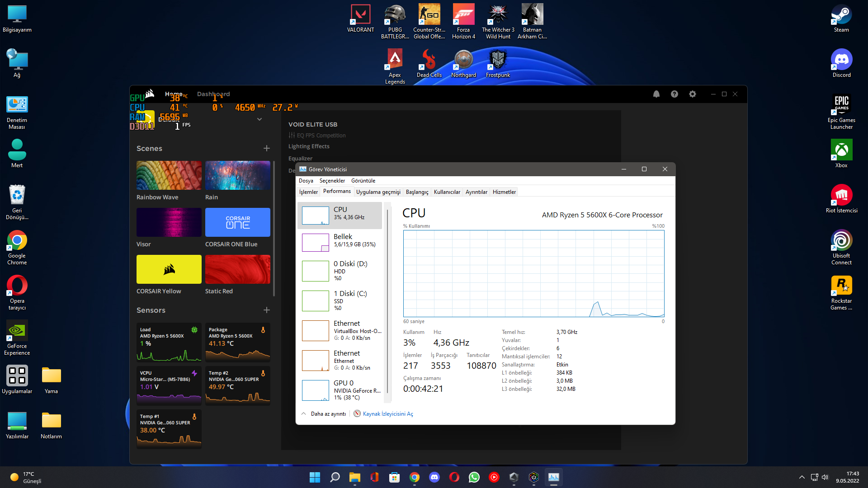
Task: Open the Dashboard section in iCUE
Action: coord(213,94)
